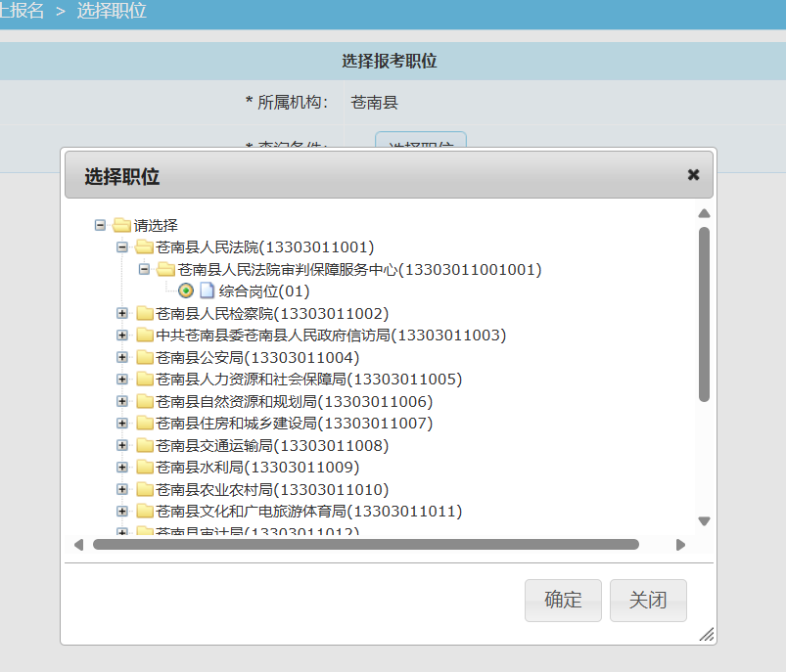The height and width of the screenshot is (672, 786).
Task: Click the horizontal scrollbar right arrow
Action: (x=681, y=545)
